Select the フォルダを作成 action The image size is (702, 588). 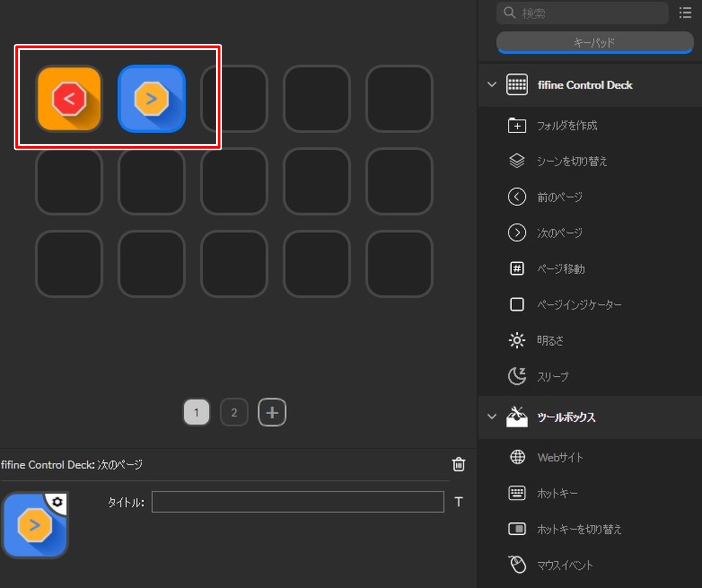pos(566,126)
